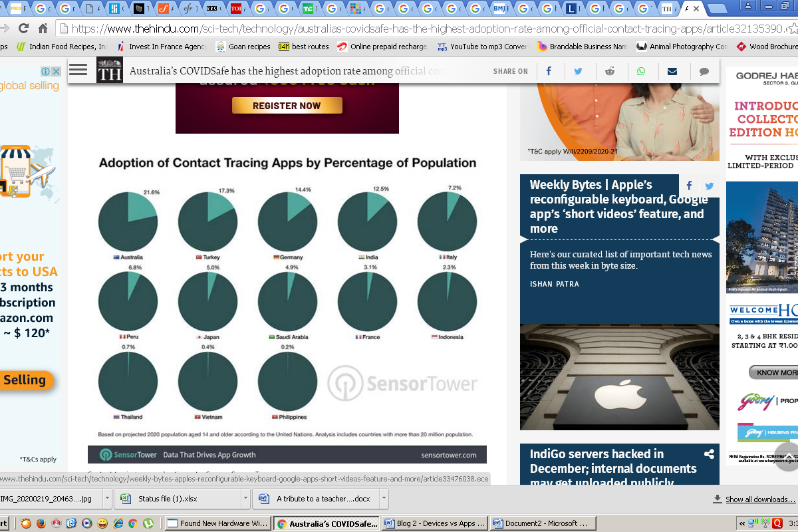Open IndiGo servers hacked article headline

(613, 468)
